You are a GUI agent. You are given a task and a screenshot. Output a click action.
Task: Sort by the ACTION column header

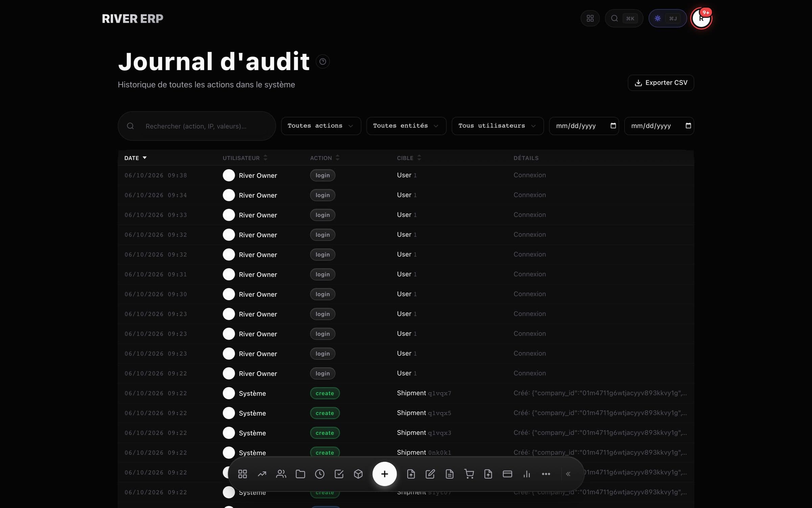pos(325,158)
